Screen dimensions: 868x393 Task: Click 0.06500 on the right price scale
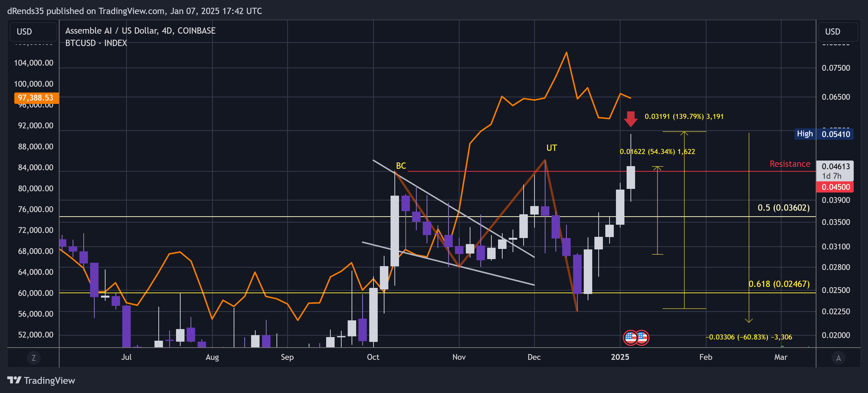pos(836,97)
